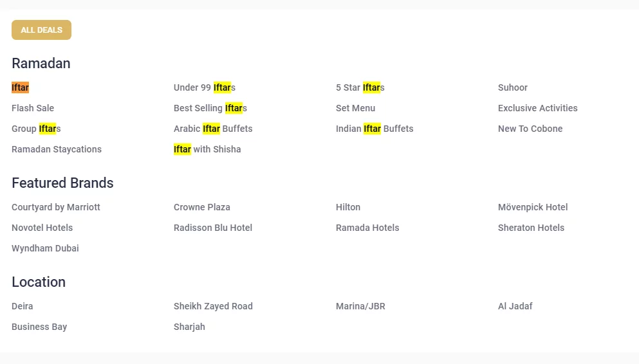Open Wyndham Dubai brand link
Viewport: 639px width, 364px height.
click(x=45, y=248)
